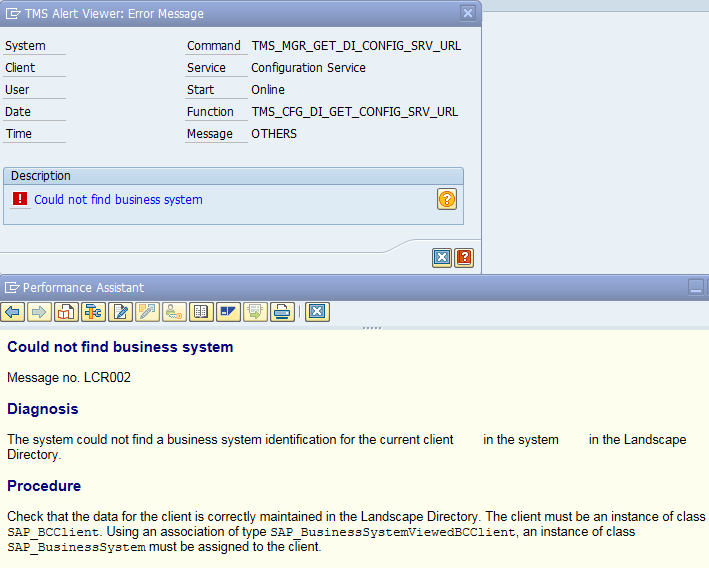Click the TMS Alert Viewer window menu icon
709x568 pixels.
pos(13,14)
